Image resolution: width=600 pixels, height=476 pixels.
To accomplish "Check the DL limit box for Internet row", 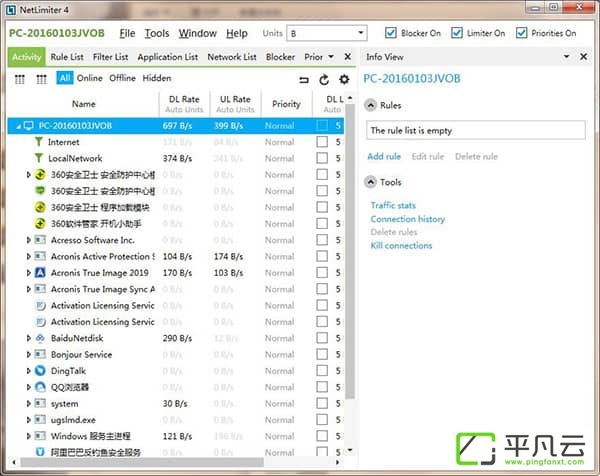I will click(322, 142).
